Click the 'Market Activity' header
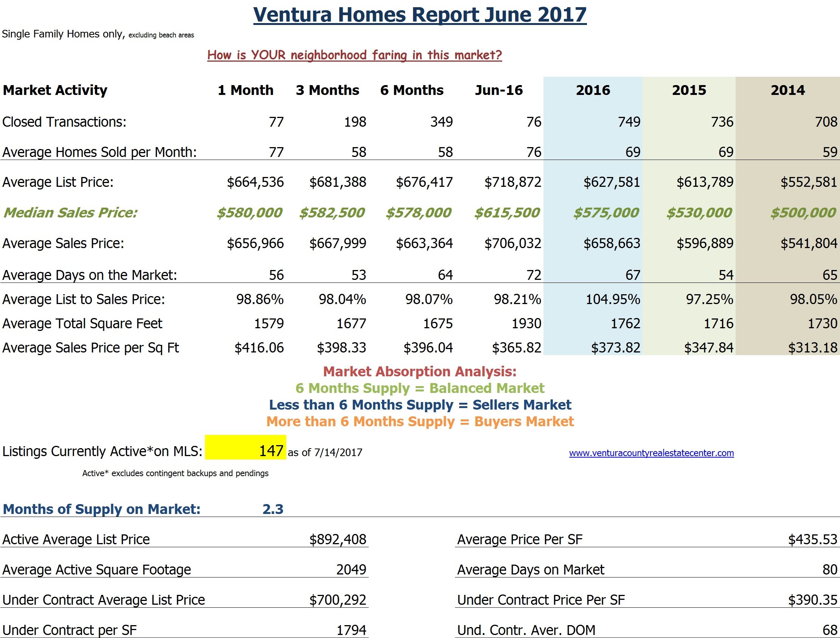840x638 pixels. click(x=55, y=90)
